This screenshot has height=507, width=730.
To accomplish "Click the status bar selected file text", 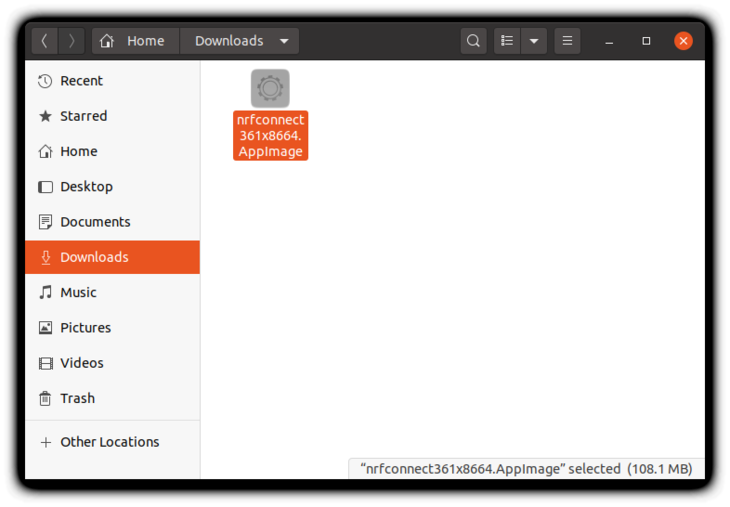I will point(526,469).
